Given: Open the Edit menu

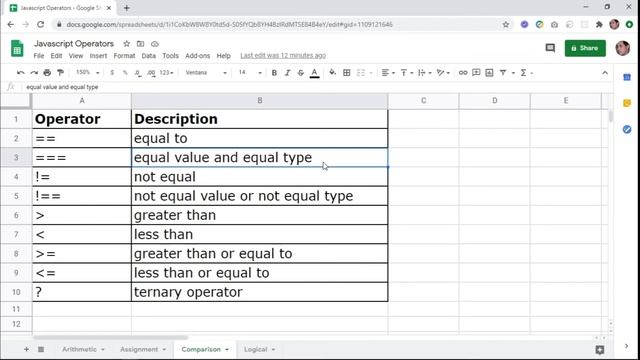Looking at the screenshot, I should (x=56, y=56).
